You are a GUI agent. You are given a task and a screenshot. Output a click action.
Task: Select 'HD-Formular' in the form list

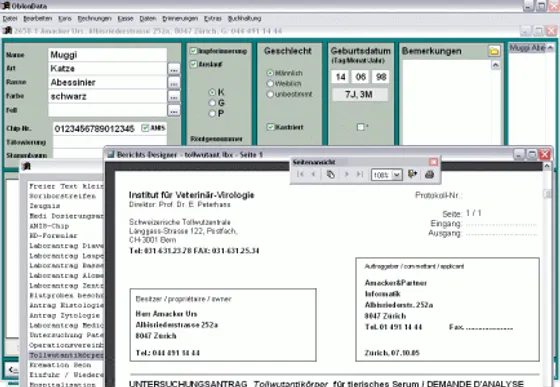(53, 236)
